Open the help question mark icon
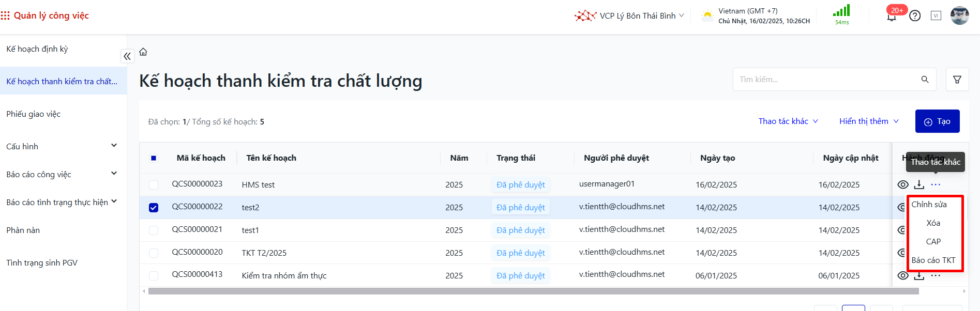 [915, 16]
